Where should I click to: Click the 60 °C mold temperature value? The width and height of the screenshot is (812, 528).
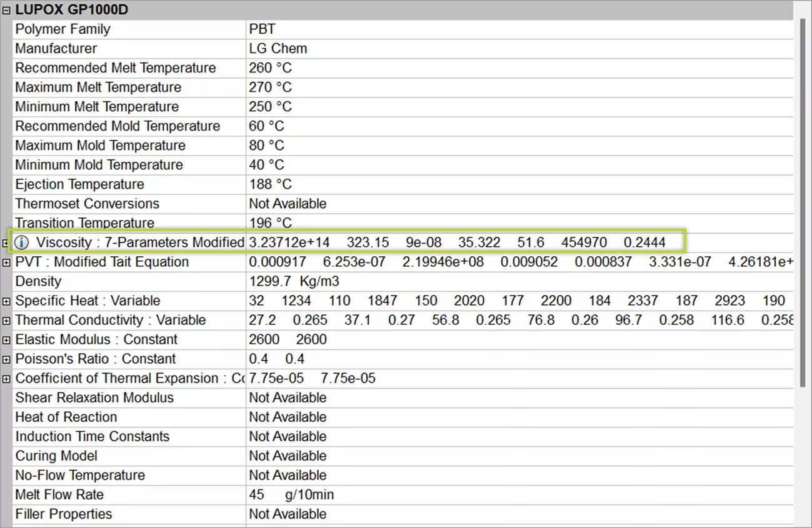(x=266, y=126)
